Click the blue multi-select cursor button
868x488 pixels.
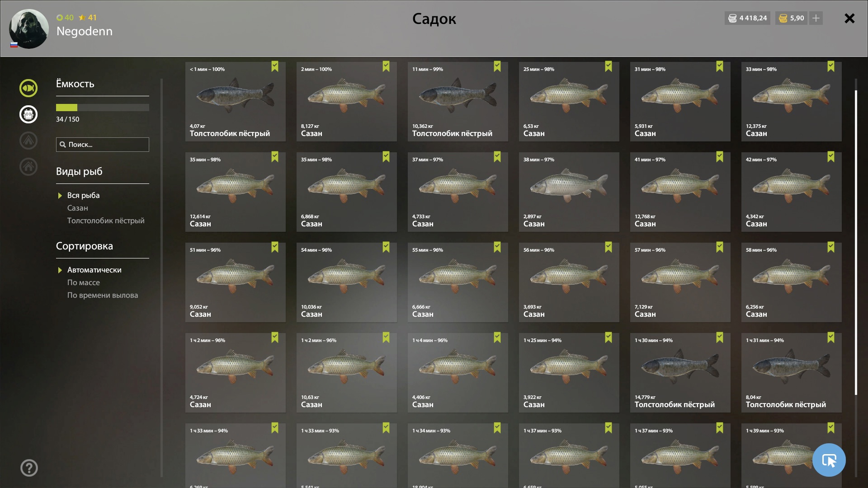829,460
